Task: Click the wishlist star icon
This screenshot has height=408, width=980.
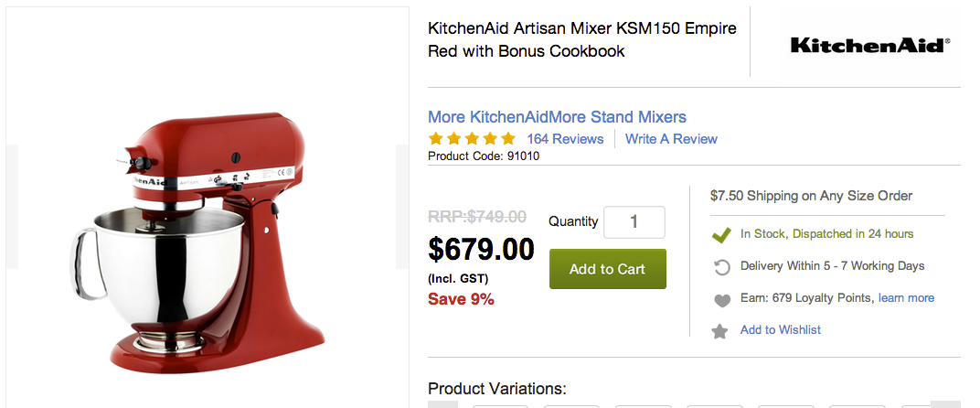Action: tap(721, 330)
